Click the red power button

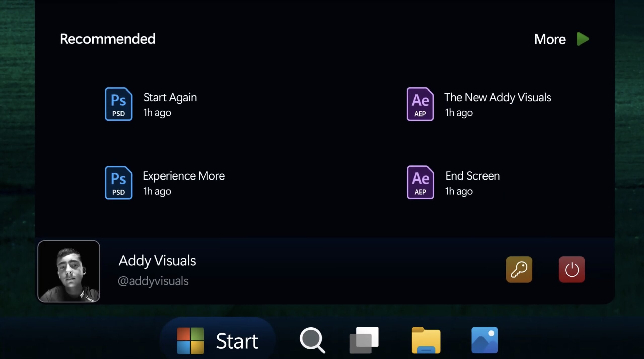point(572,270)
